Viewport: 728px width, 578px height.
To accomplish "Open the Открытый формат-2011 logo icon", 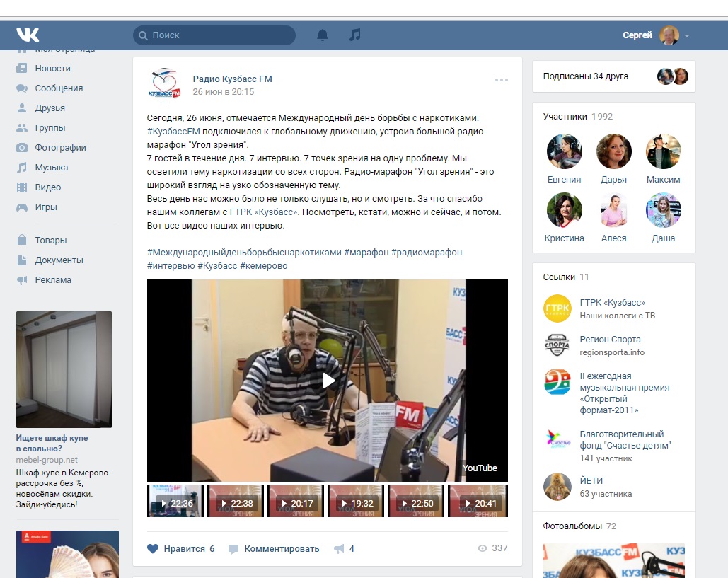I will pos(557,382).
